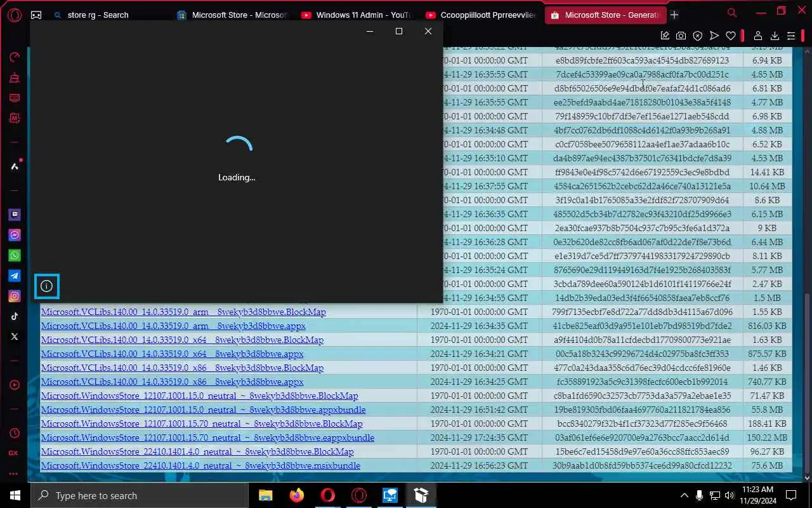Take a snapshot with camera icon
Image resolution: width=812 pixels, height=508 pixels.
pos(681,36)
